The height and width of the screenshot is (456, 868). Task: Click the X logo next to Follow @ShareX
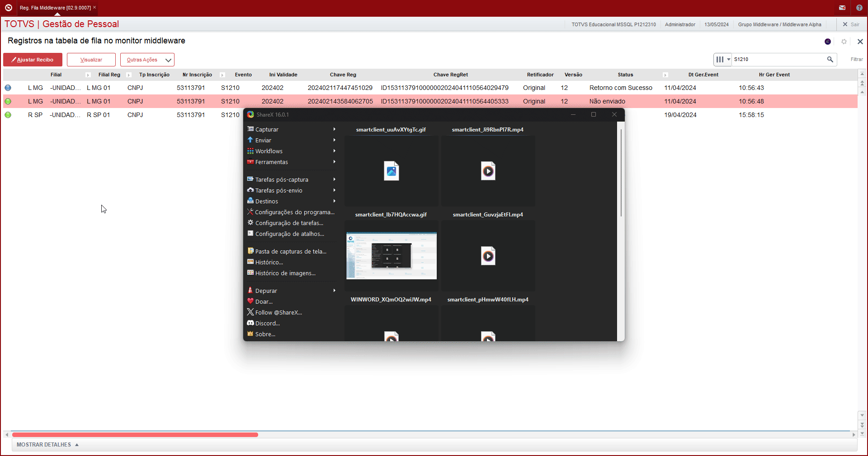(250, 312)
